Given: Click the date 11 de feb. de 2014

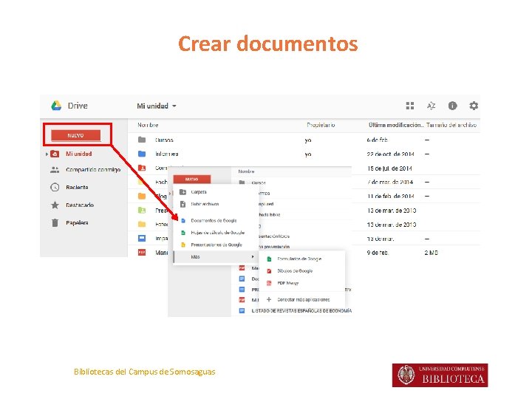Looking at the screenshot, I should [x=391, y=196].
